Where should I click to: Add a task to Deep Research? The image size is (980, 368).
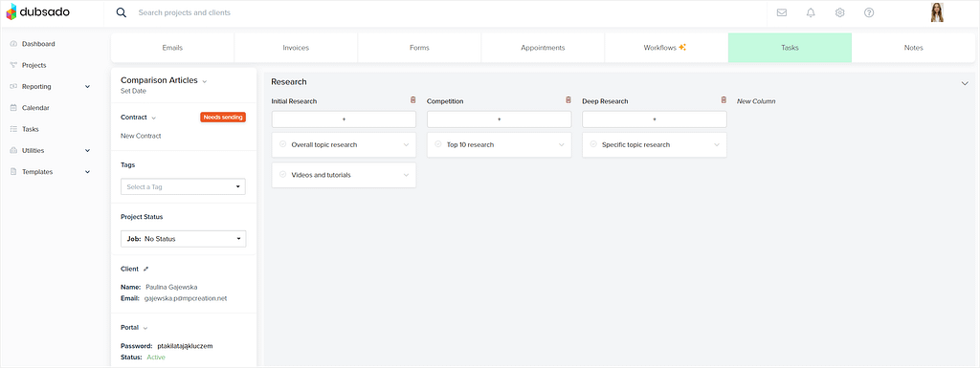click(655, 119)
